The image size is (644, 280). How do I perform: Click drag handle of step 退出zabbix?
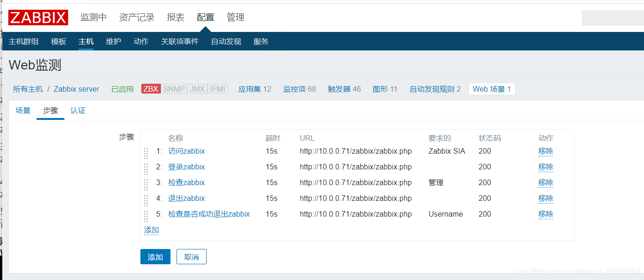[x=146, y=200]
